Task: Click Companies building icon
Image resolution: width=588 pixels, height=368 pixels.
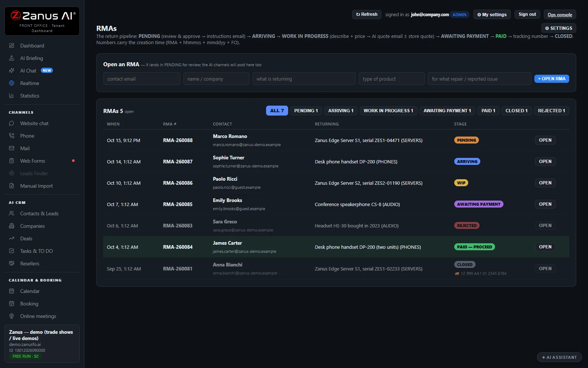Action: 11,226
